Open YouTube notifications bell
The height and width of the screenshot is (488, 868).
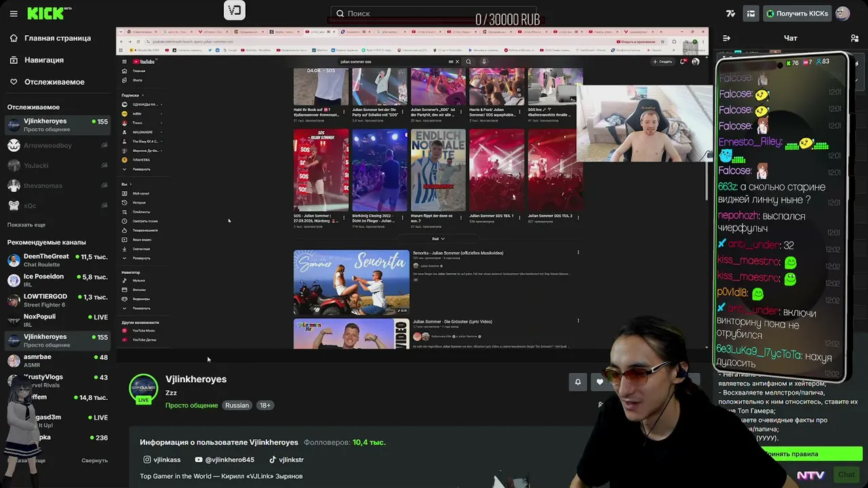pyautogui.click(x=682, y=62)
